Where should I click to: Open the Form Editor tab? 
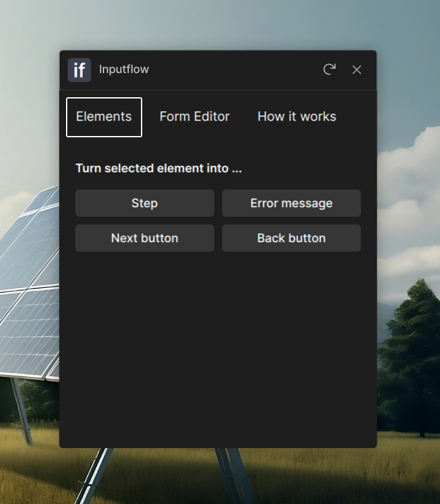(195, 117)
